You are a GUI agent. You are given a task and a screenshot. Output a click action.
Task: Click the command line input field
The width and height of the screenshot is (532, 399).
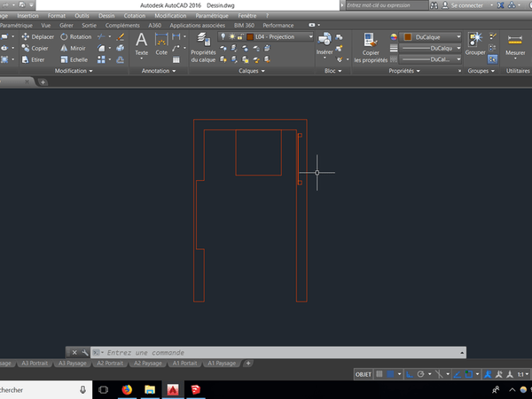(x=222, y=352)
